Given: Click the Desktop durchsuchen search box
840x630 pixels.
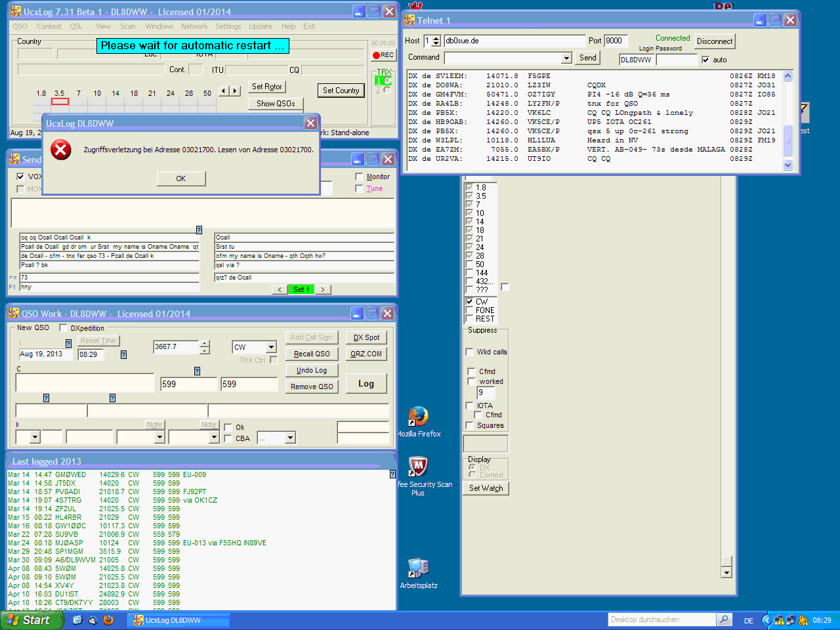Looking at the screenshot, I should click(661, 619).
